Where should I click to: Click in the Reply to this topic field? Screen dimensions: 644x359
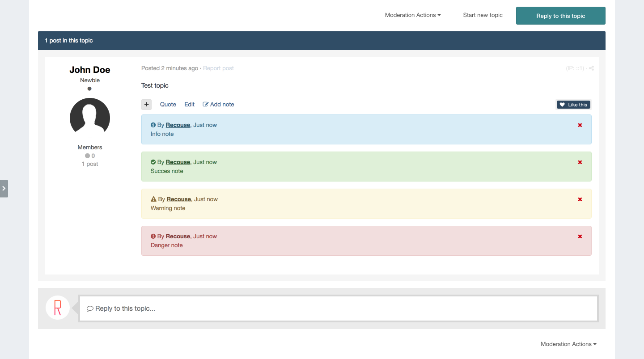pyautogui.click(x=338, y=308)
